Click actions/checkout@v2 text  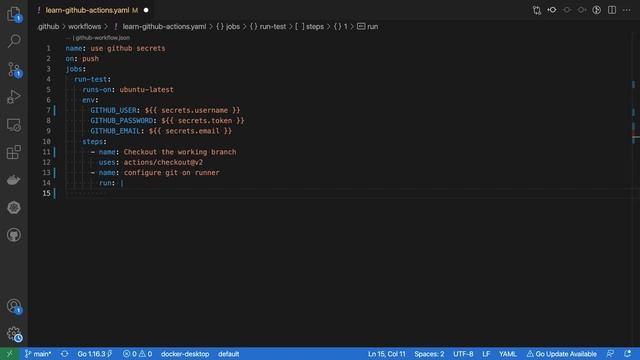point(163,162)
